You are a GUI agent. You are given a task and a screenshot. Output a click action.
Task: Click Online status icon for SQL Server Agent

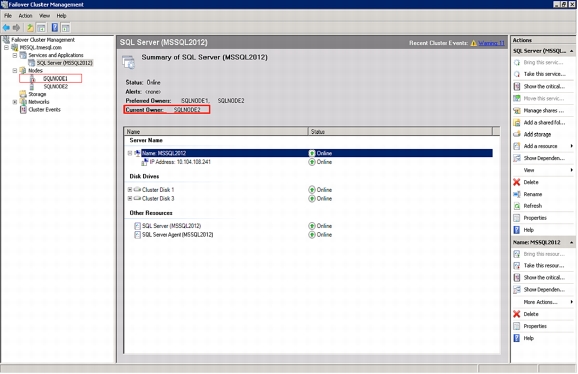312,234
